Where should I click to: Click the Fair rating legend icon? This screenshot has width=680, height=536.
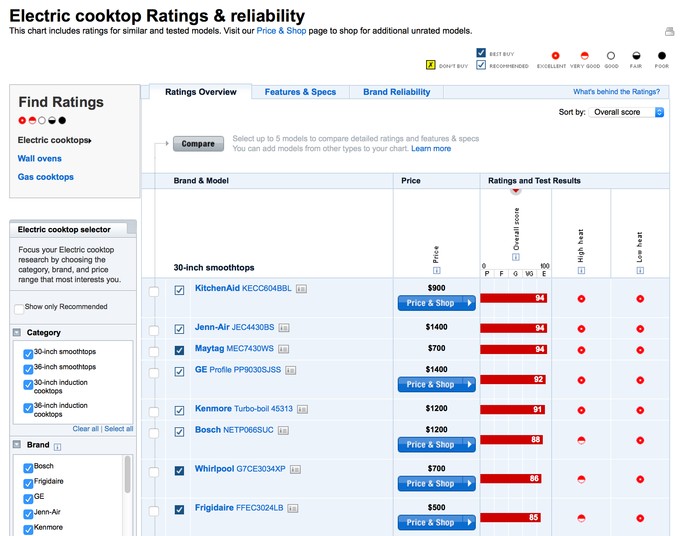coord(636,56)
